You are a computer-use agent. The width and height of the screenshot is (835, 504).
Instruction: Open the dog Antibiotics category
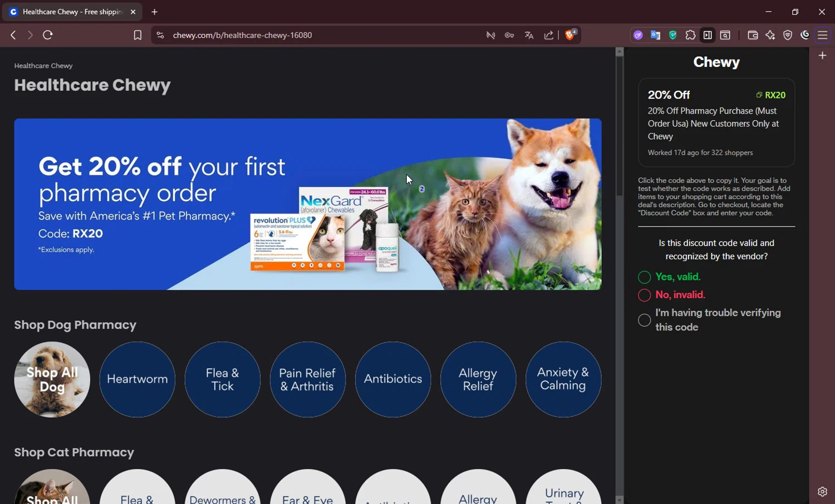click(x=392, y=379)
